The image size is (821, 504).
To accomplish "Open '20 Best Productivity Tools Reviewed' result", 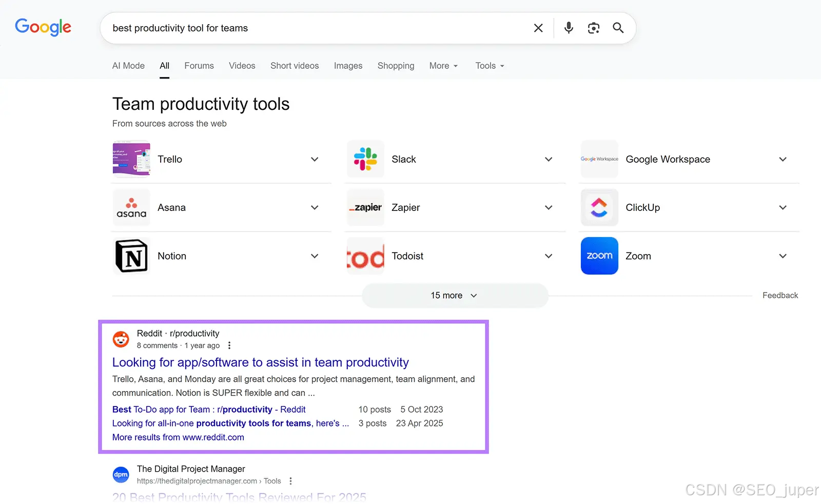I will (x=239, y=497).
